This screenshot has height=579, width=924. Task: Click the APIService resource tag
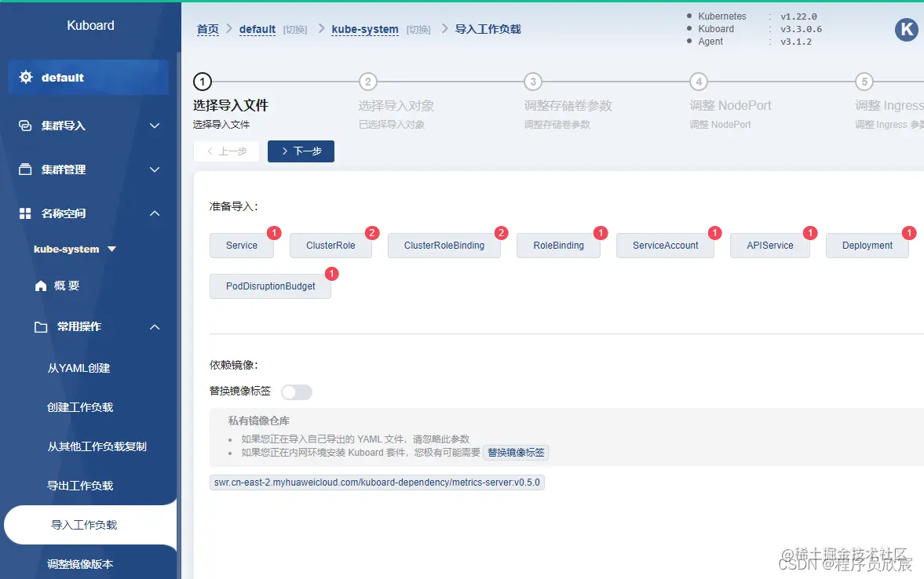tap(770, 246)
